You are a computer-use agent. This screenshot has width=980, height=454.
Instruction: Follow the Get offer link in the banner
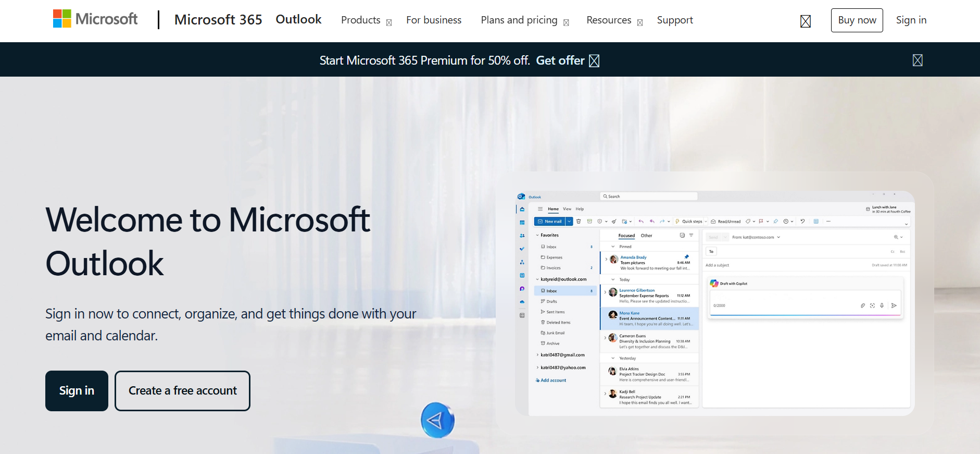pyautogui.click(x=567, y=61)
